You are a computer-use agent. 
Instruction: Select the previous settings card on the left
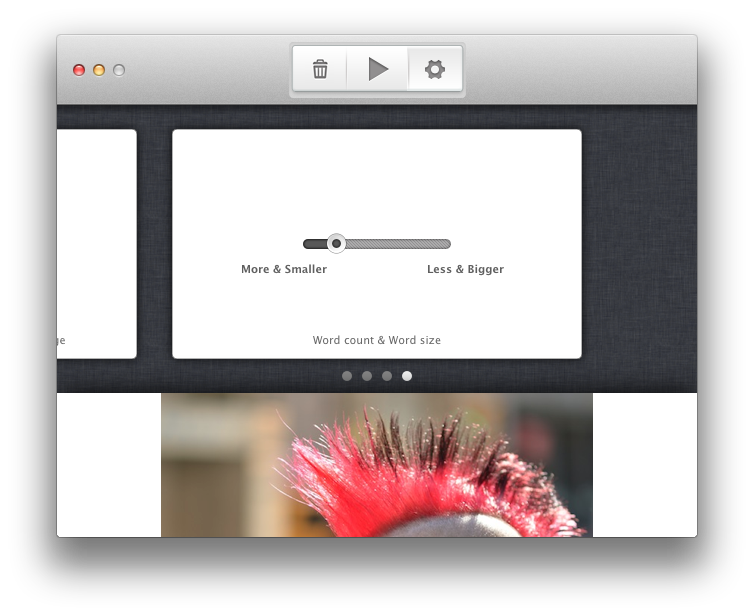click(97, 244)
